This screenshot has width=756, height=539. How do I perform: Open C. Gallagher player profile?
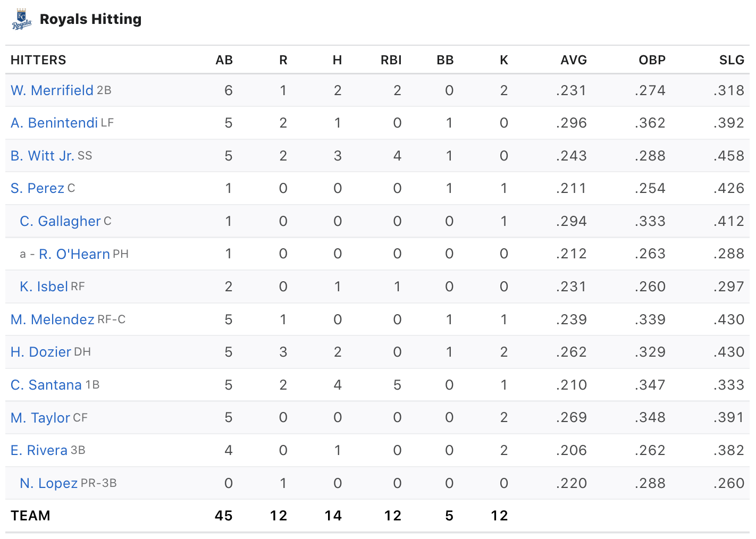tap(60, 221)
